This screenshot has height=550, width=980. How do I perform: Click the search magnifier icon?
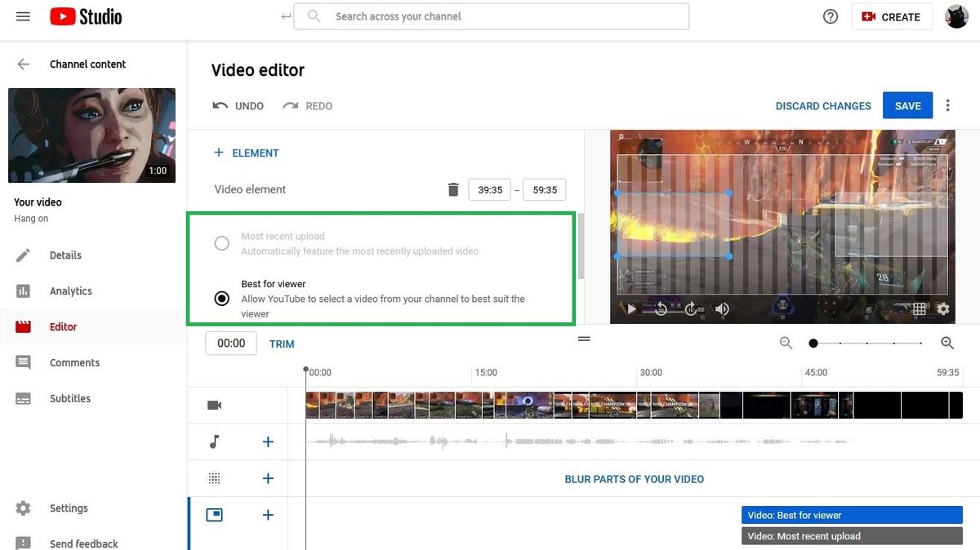point(313,16)
